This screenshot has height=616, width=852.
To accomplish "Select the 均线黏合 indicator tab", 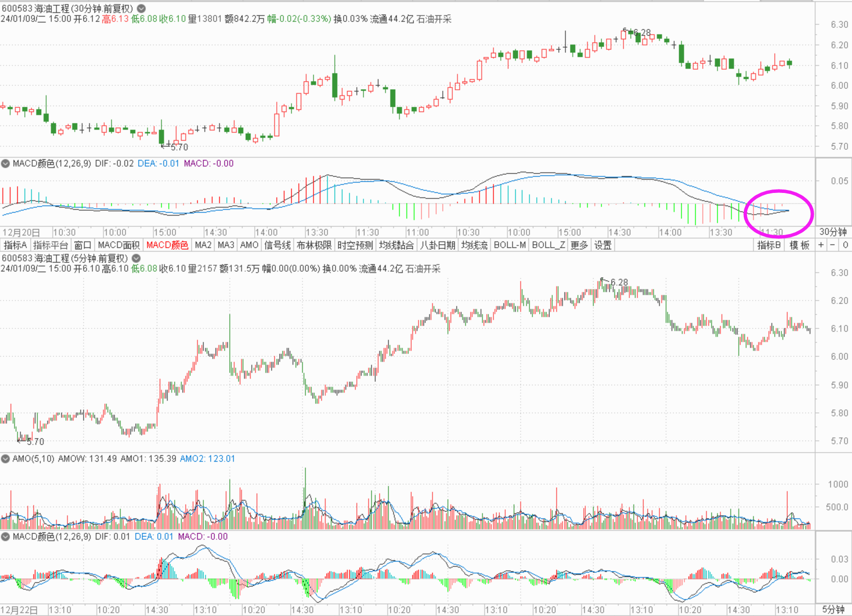I will 396,245.
